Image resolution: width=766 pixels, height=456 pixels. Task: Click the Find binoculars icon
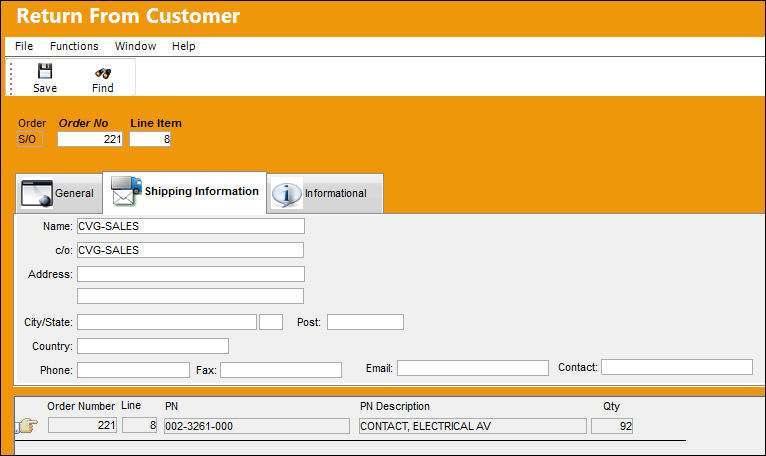[x=103, y=73]
